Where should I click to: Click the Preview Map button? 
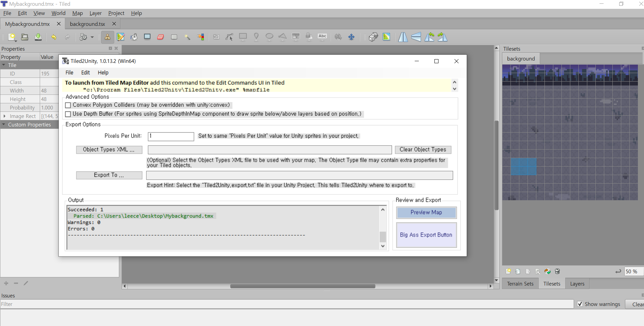click(426, 212)
